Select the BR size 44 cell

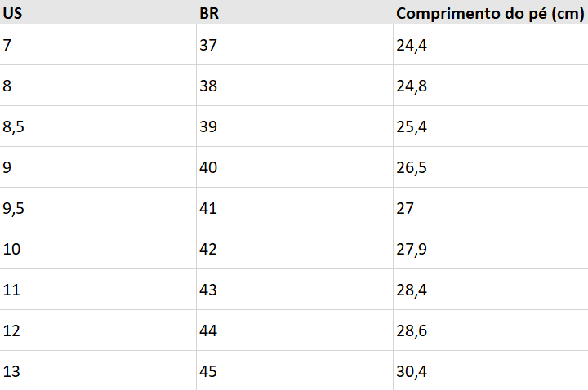coord(208,330)
